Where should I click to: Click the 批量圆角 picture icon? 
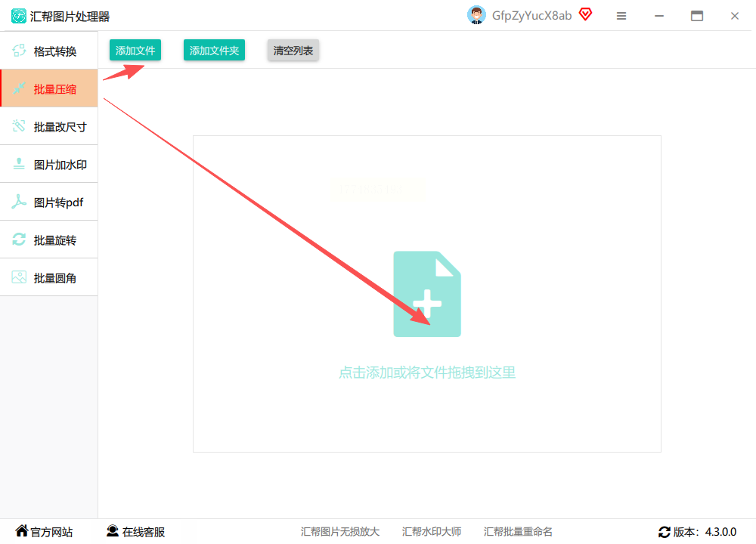click(x=19, y=277)
